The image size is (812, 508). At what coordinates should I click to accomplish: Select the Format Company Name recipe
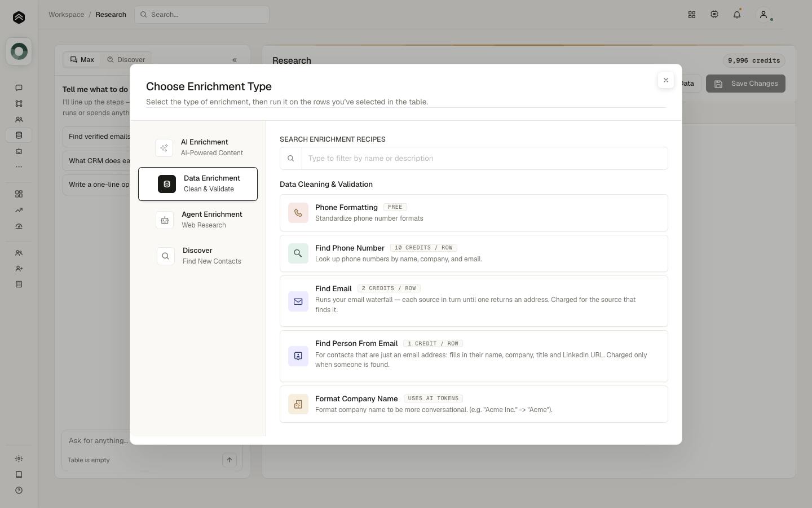pyautogui.click(x=474, y=404)
